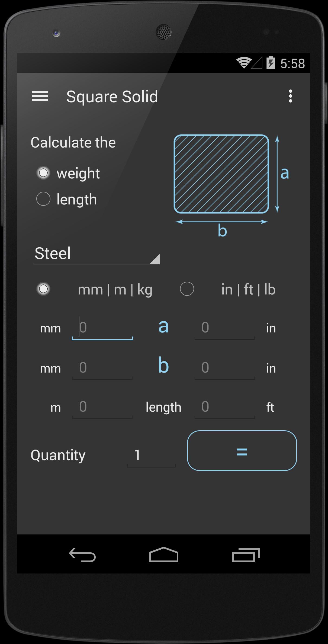Tap the Wi-Fi status icon
Viewport: 328px width, 644px height.
pos(243,63)
